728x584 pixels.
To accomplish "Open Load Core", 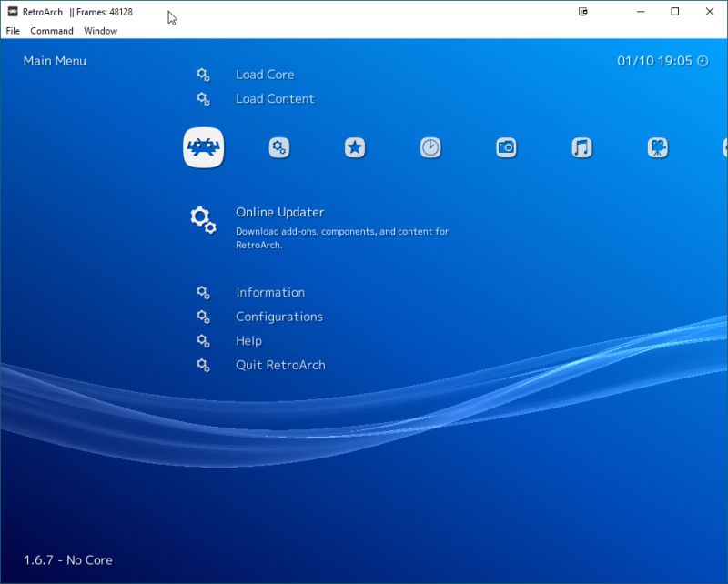I will (265, 75).
